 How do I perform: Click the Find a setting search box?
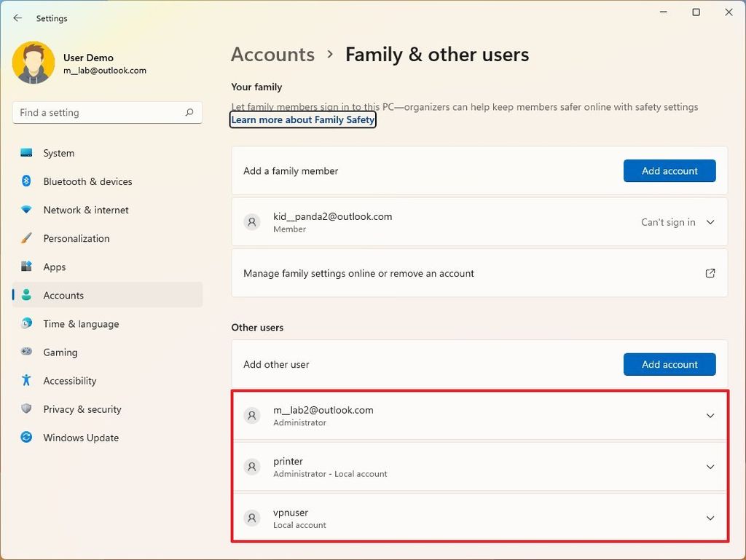tap(107, 112)
